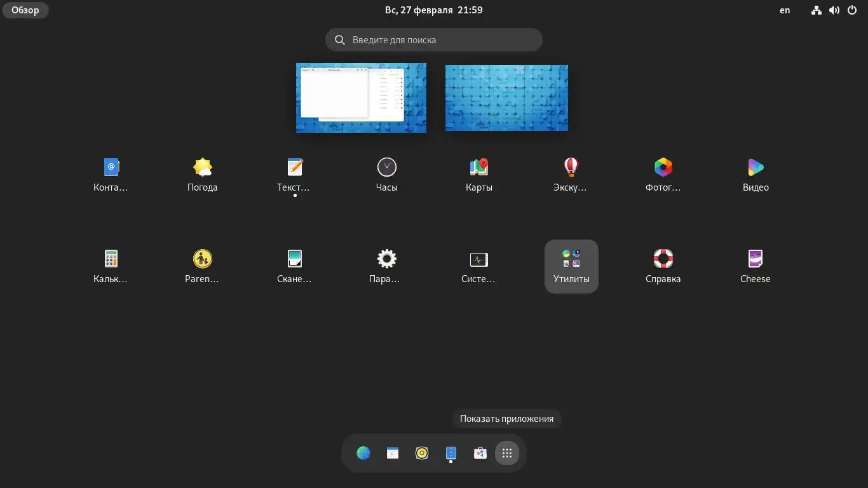Image resolution: width=868 pixels, height=488 pixels.
Task: Launch the Parental Controls app
Action: [203, 266]
